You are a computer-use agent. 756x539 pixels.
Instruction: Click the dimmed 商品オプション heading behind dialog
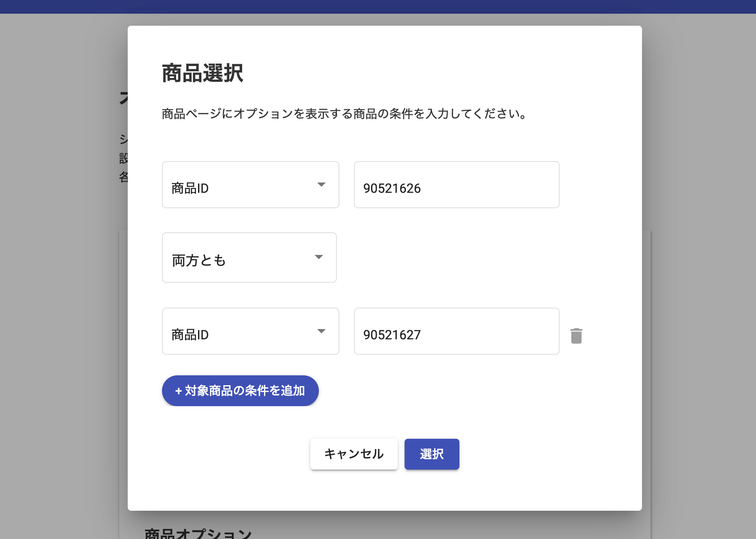(198, 533)
